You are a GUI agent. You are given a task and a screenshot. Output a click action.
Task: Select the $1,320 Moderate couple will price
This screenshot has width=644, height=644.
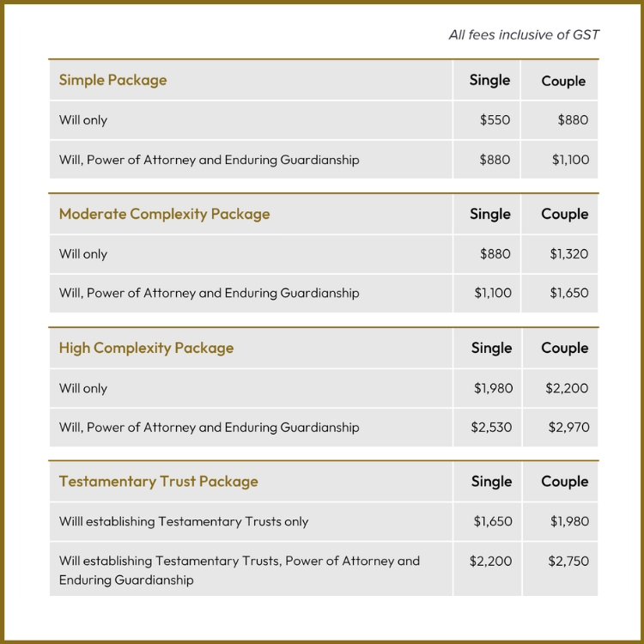pos(568,254)
